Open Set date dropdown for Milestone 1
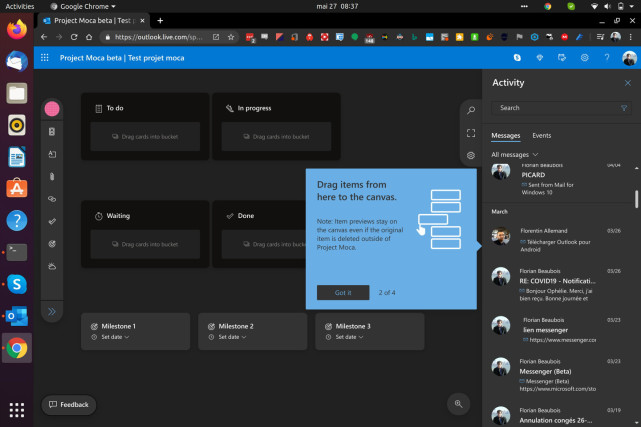Image resolution: width=641 pixels, height=427 pixels. click(x=115, y=337)
